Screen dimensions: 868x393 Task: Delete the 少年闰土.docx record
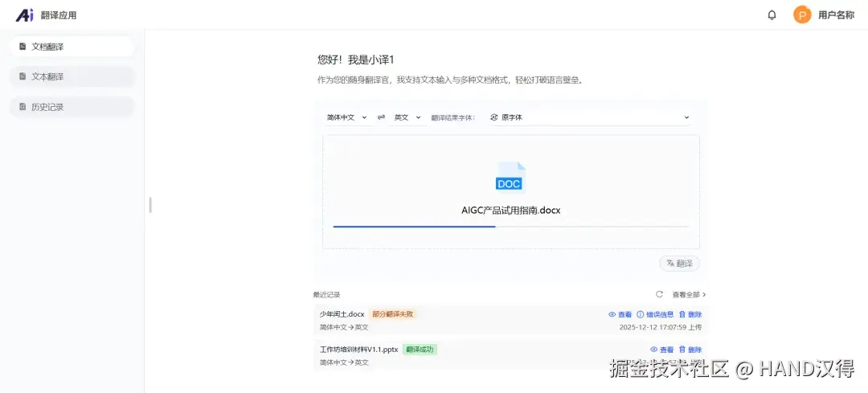point(690,314)
